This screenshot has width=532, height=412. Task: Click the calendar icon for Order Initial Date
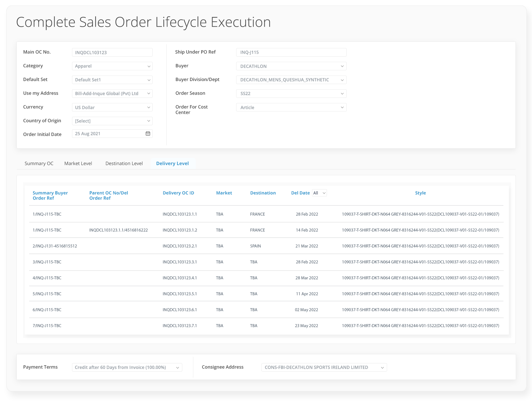tap(148, 133)
